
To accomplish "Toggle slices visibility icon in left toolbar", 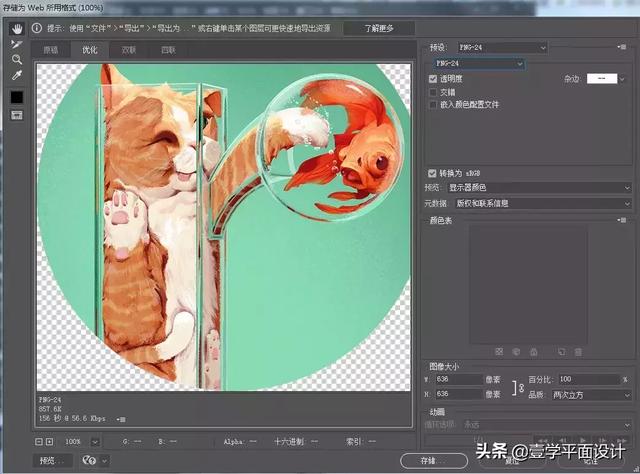I will point(17,116).
